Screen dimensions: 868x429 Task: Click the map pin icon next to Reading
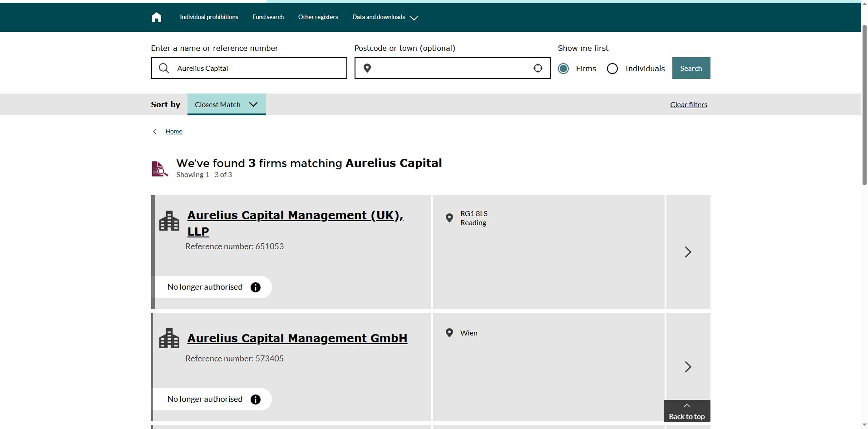click(449, 218)
